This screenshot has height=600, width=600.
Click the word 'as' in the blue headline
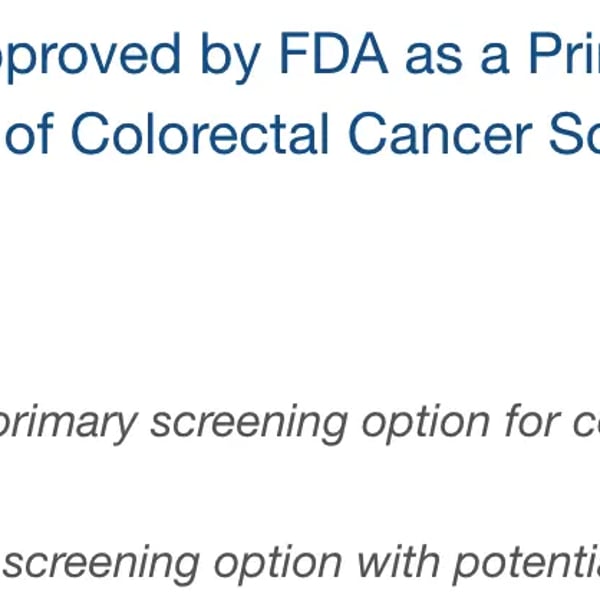coord(434,59)
